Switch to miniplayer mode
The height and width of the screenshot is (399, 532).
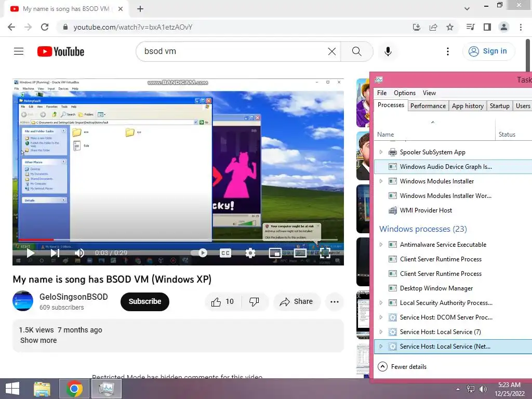click(275, 253)
